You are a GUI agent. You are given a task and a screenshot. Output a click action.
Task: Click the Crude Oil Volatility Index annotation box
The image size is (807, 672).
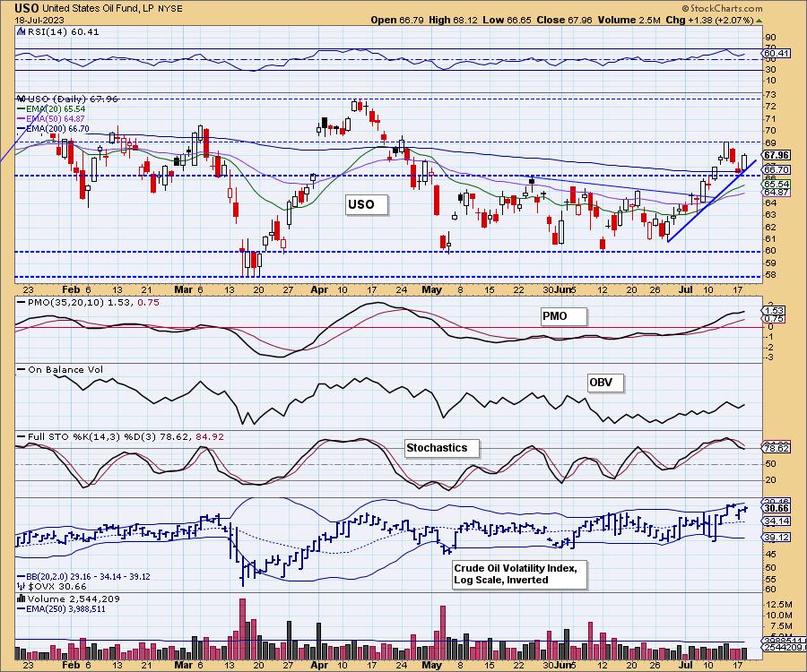(520, 574)
